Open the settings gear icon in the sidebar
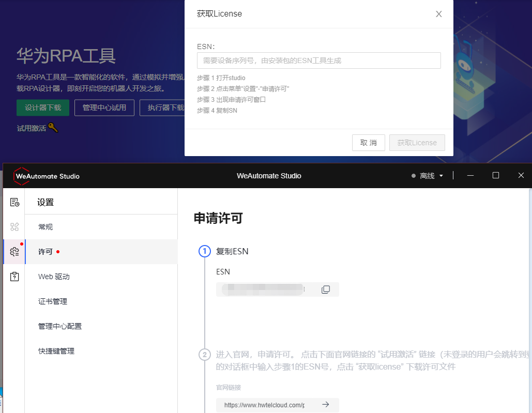532x413 pixels. coord(14,251)
